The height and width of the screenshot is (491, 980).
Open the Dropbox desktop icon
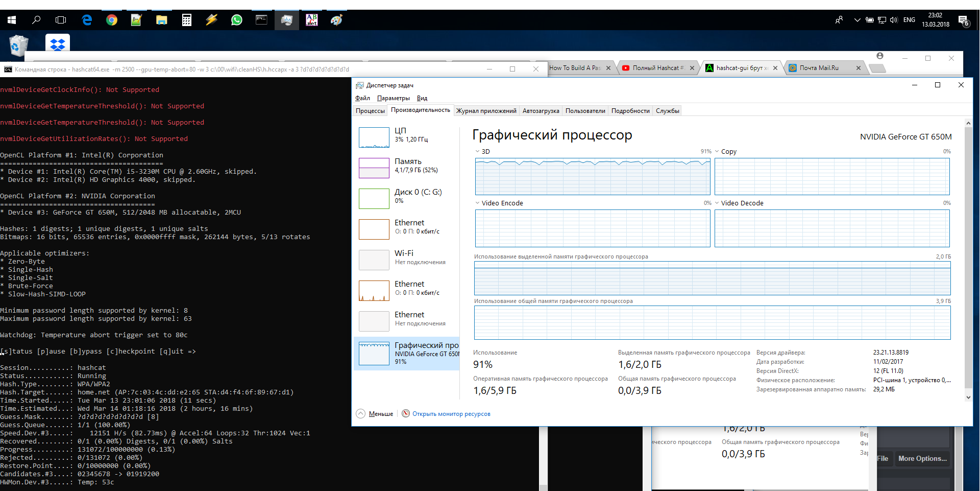pyautogui.click(x=57, y=44)
